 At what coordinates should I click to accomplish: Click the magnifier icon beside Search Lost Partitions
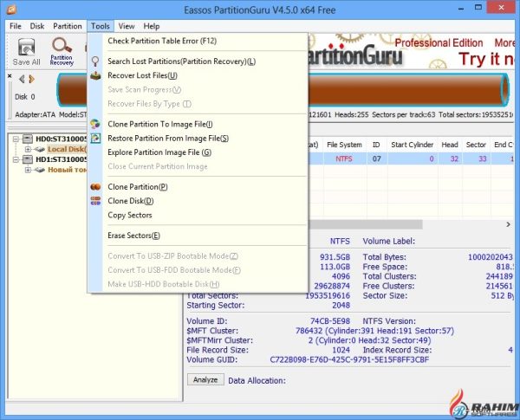[95, 61]
